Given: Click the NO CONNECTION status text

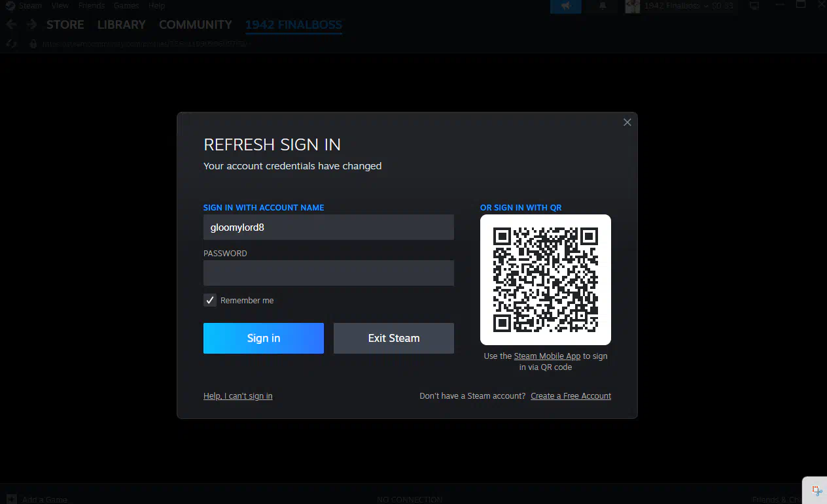Looking at the screenshot, I should [410, 499].
